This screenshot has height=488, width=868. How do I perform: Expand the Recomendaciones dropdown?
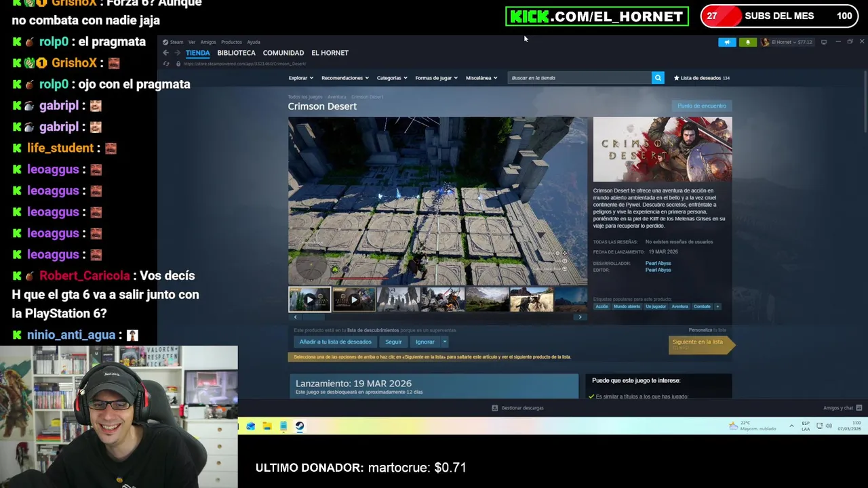click(345, 78)
